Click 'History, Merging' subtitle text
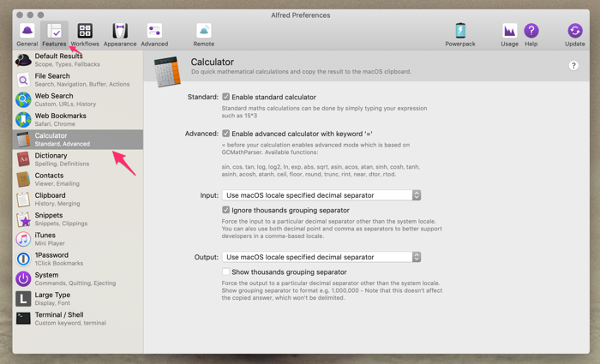 click(x=57, y=204)
